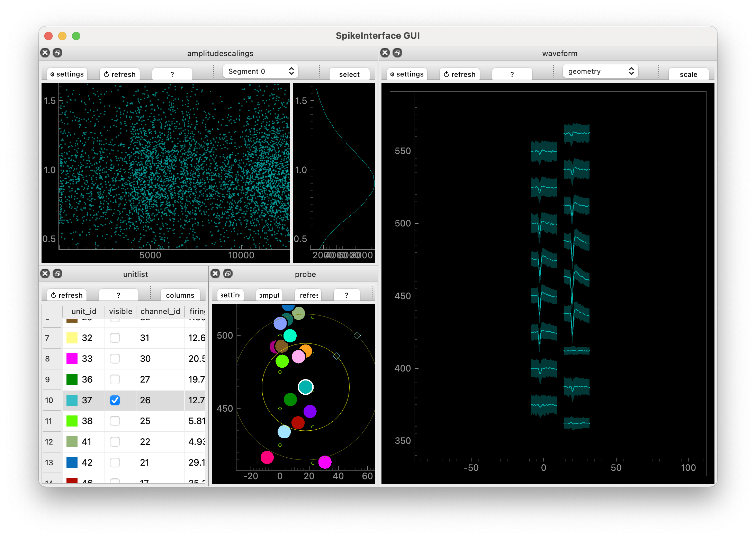
Task: Select channel_id cell 22 in unit 41 row
Action: [x=160, y=442]
